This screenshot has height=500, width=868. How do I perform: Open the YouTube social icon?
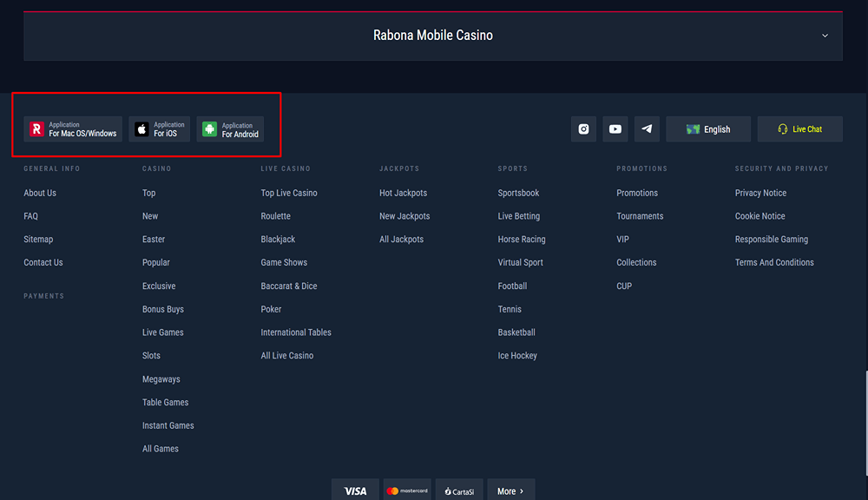pos(615,129)
